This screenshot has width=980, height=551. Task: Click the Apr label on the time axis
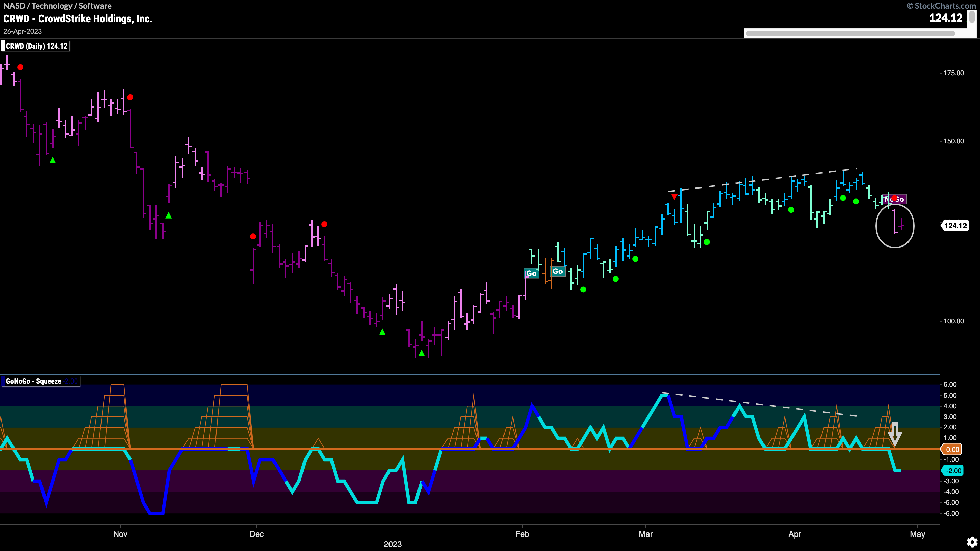(795, 534)
